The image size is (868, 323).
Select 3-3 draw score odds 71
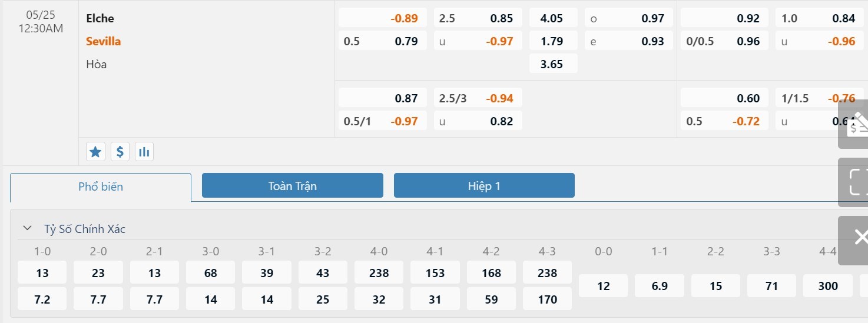pyautogui.click(x=771, y=286)
